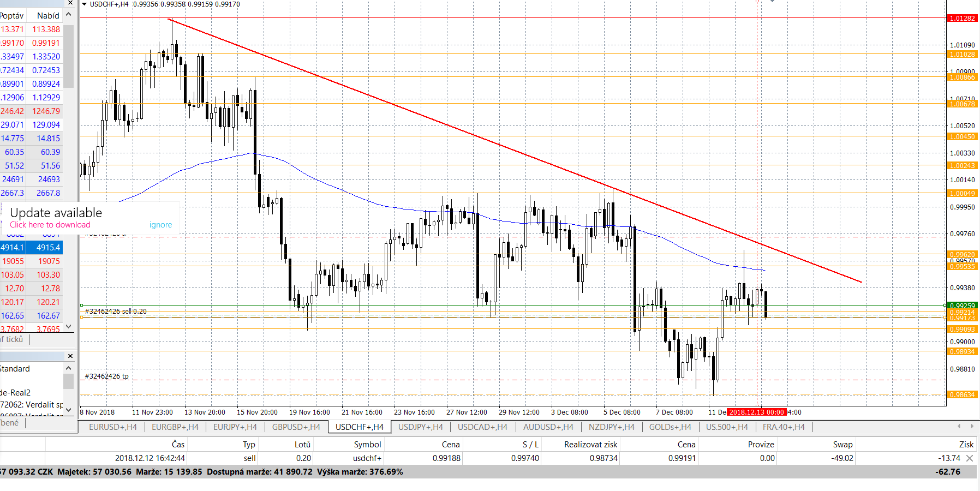
Task: Open the NZDJPY+,H4 chart tab
Action: pyautogui.click(x=612, y=427)
